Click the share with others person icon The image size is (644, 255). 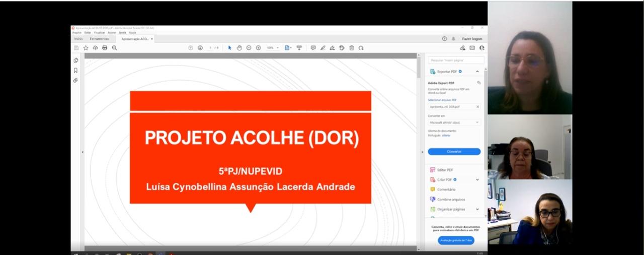pos(481,48)
